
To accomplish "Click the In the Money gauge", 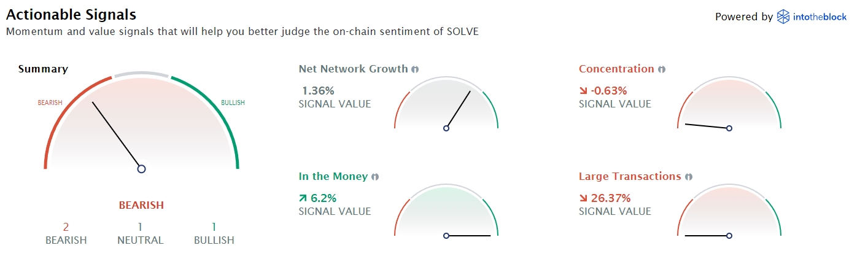I will pyautogui.click(x=446, y=212).
